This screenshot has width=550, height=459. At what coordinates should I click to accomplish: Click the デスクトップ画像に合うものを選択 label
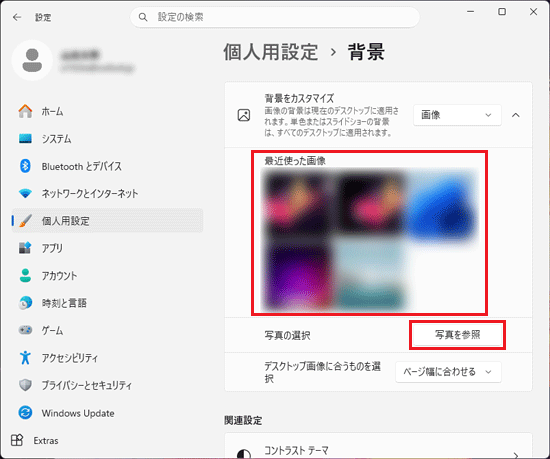(322, 372)
